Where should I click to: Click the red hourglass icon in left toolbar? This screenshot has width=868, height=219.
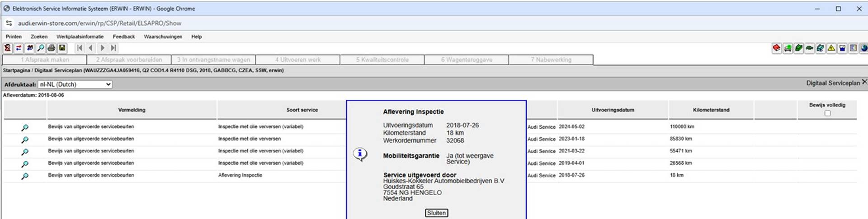tap(8, 48)
